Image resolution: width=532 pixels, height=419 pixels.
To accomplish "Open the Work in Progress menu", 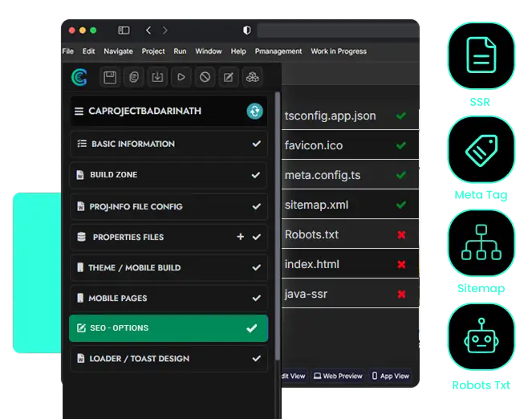I will pos(339,51).
